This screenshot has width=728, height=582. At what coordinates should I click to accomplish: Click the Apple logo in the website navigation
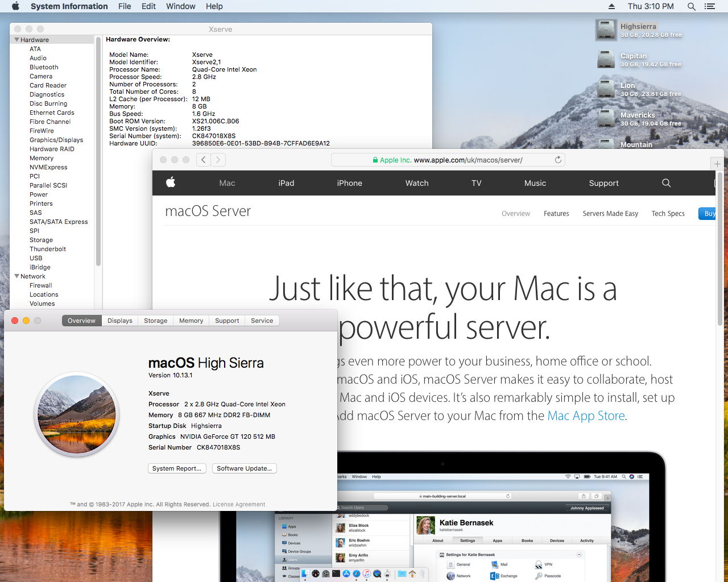click(x=171, y=182)
